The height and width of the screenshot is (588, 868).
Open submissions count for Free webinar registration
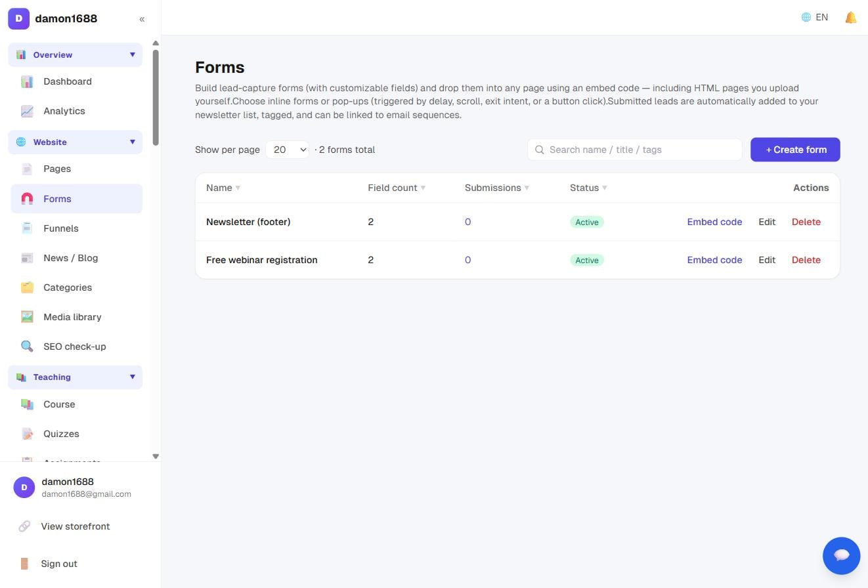[x=467, y=260]
